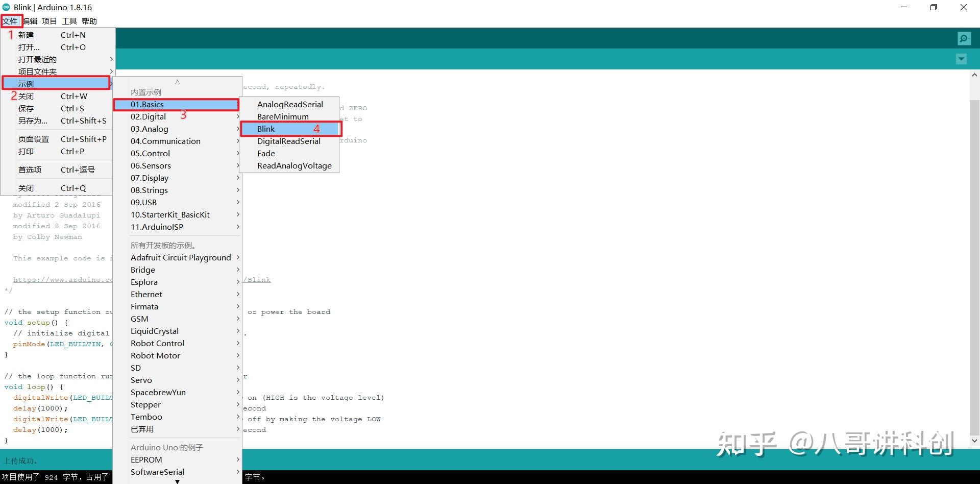Click the scroll-down triangle below SoftwareSerial
The image size is (980, 484).
[177, 481]
